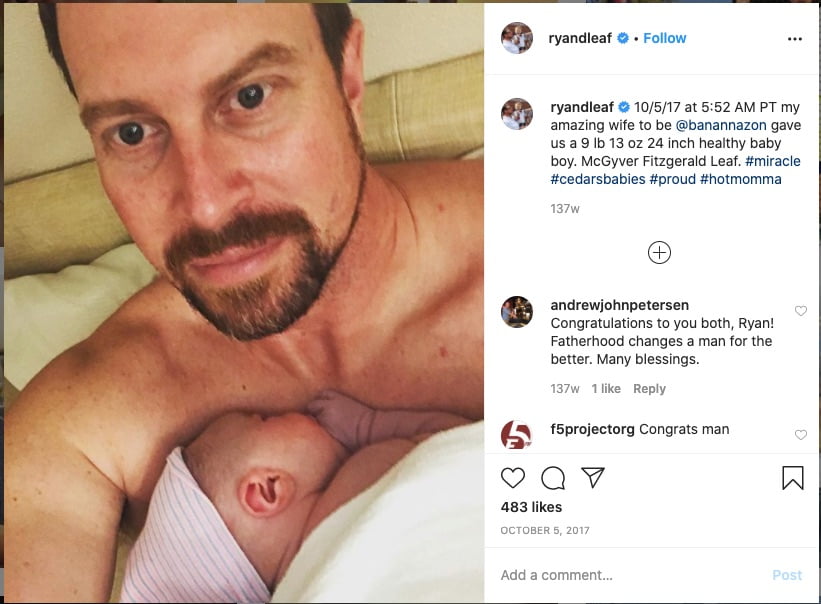Load more comments with plus circle
The width and height of the screenshot is (821, 604).
pos(659,252)
